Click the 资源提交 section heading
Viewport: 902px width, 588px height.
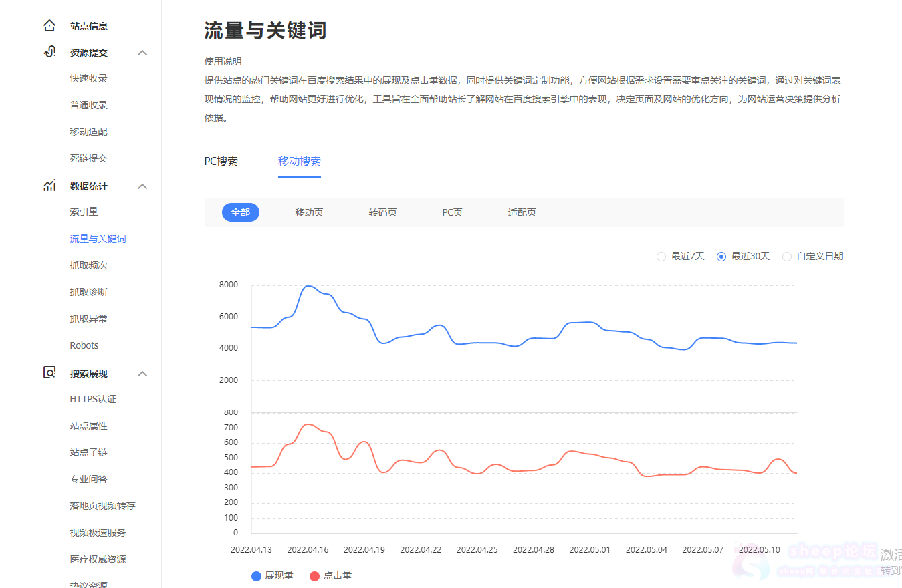(x=89, y=53)
